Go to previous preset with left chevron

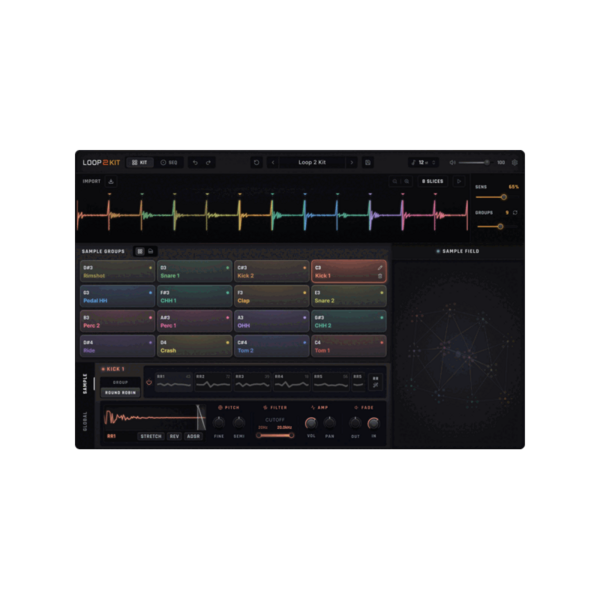click(273, 163)
